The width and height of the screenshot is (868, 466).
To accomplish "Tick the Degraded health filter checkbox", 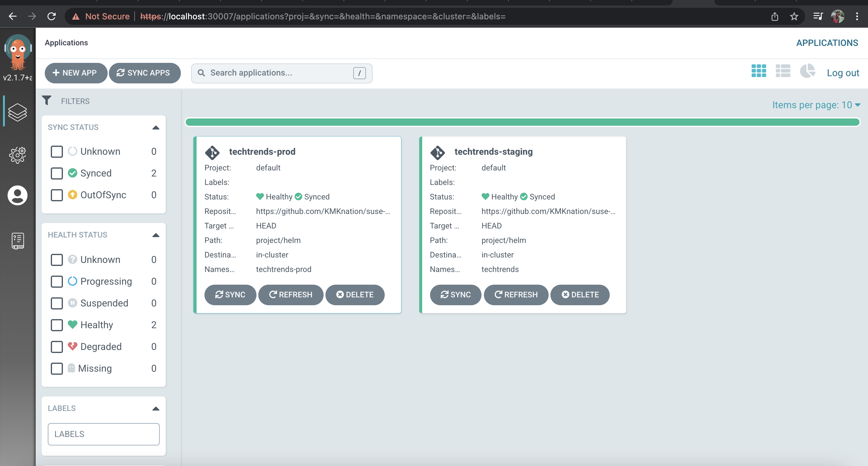I will pos(57,347).
